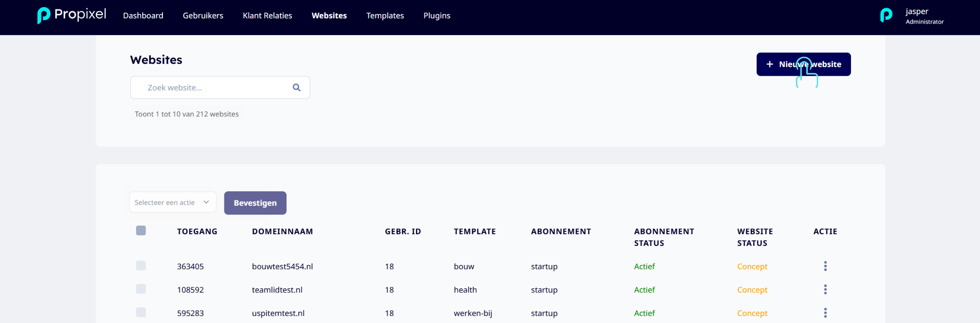Viewport: 980px width, 323px height.
Task: Open the Templates menu item
Action: coord(385,16)
